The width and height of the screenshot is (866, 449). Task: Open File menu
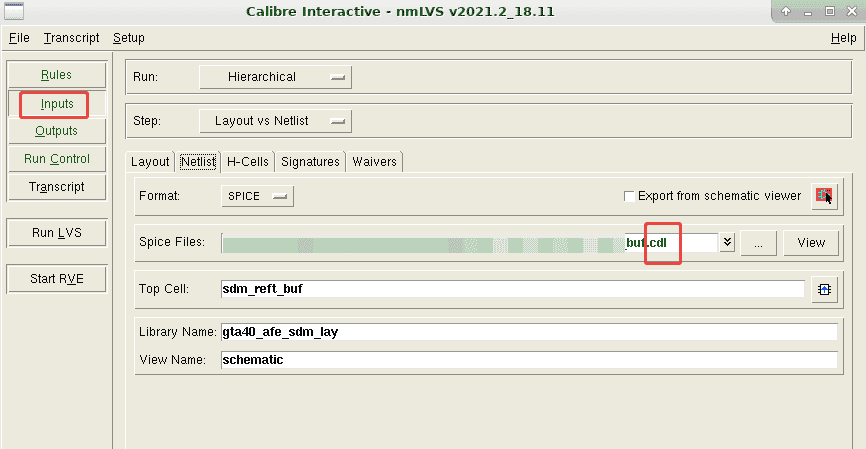(19, 38)
